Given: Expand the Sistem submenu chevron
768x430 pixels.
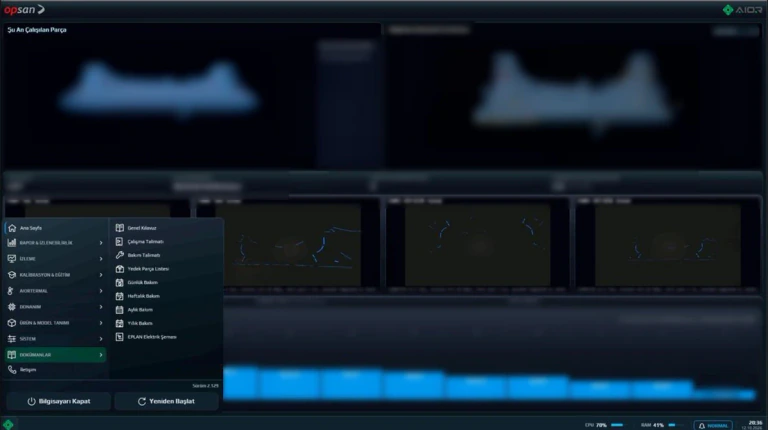Looking at the screenshot, I should [x=101, y=338].
